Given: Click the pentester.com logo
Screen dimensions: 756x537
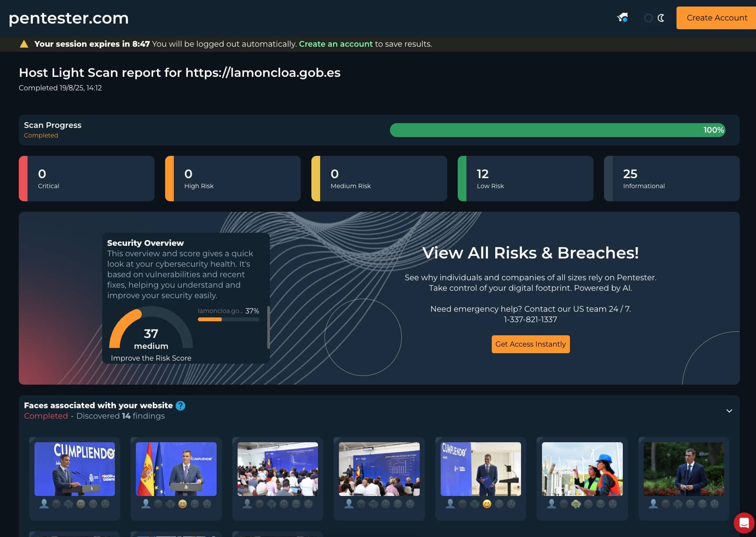Looking at the screenshot, I should click(68, 18).
